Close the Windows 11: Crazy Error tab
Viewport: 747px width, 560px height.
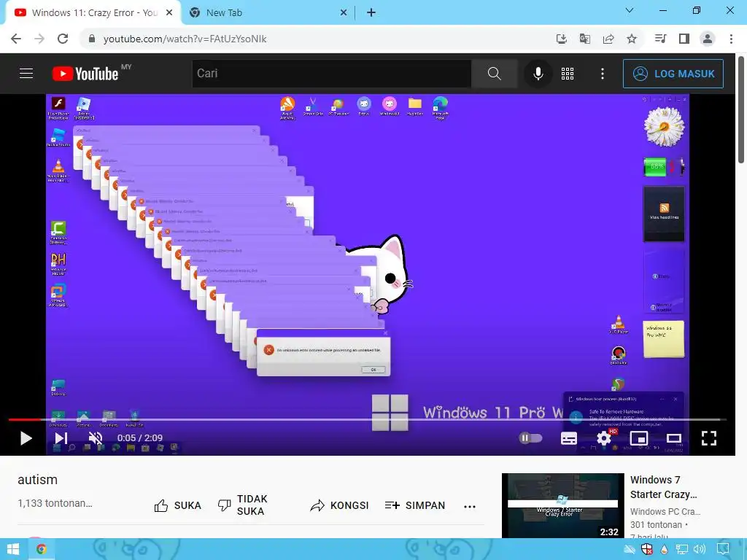(x=169, y=13)
